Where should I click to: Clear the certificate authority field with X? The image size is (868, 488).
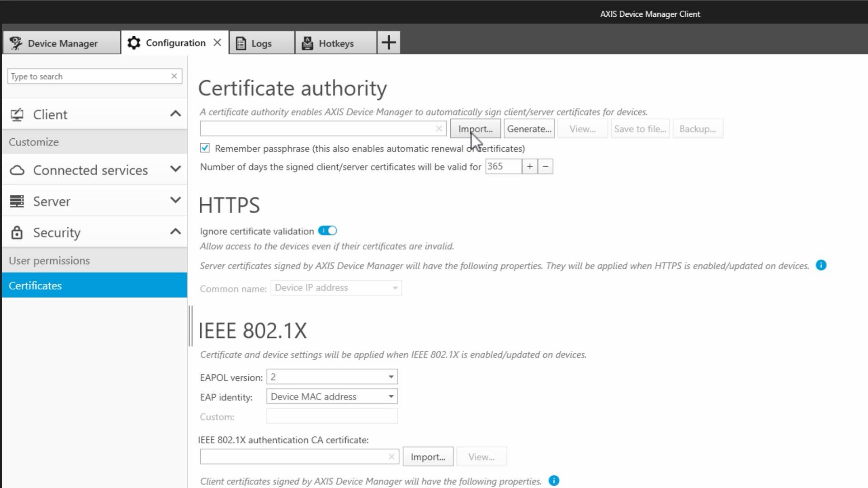[439, 129]
